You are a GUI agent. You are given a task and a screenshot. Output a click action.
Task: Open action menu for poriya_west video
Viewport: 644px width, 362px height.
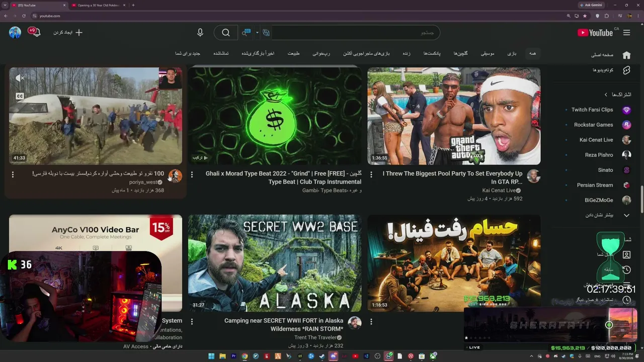13,174
